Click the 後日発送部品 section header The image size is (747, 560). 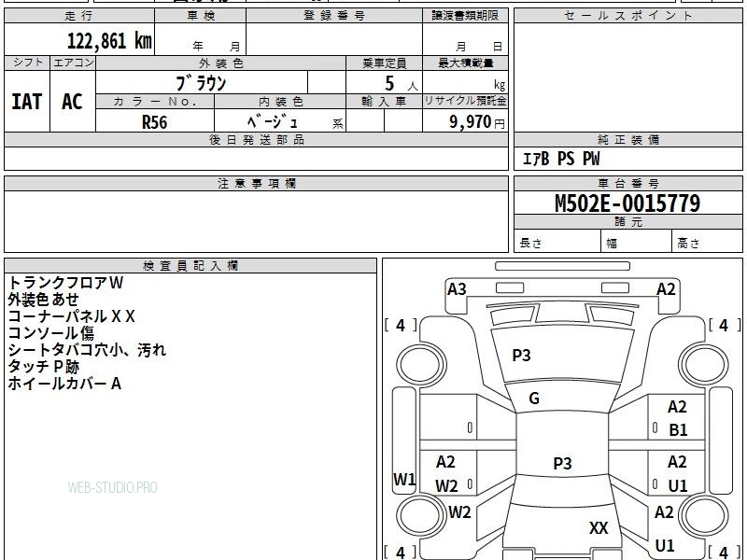coord(256,140)
